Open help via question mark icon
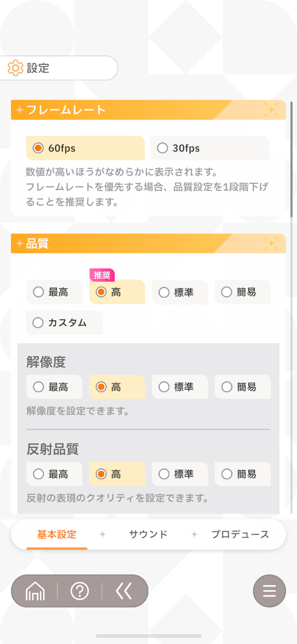This screenshot has height=644, width=297. (80, 591)
